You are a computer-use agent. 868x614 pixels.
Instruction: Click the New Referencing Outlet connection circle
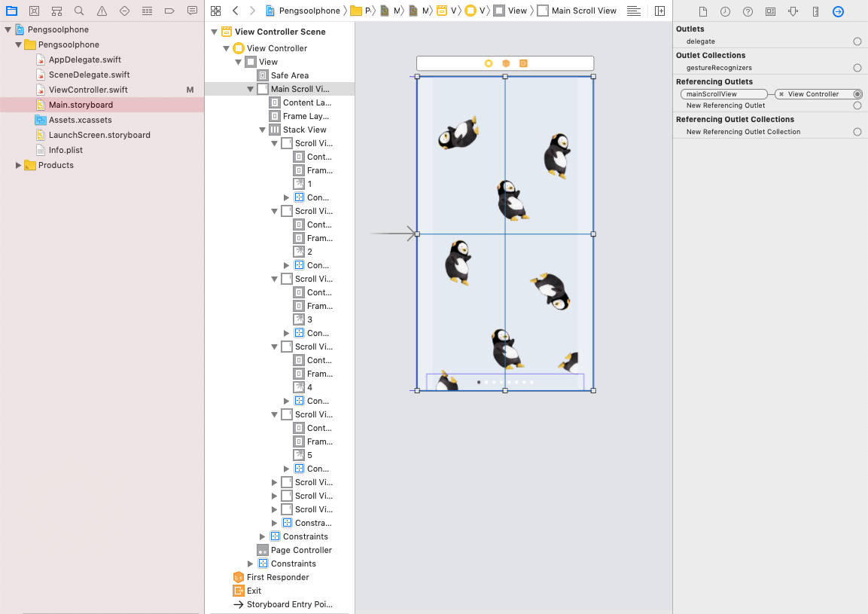[857, 105]
